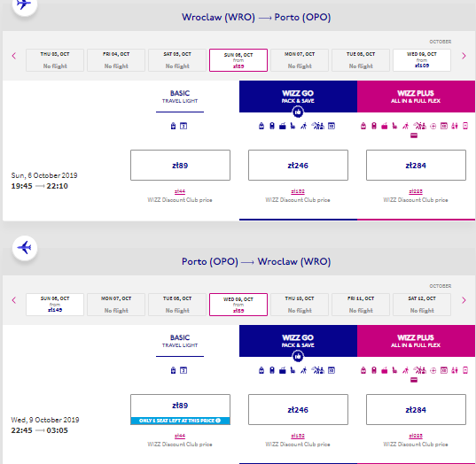Choose outbound BASIC fare zł89
The width and height of the screenshot is (476, 464).
pos(180,166)
